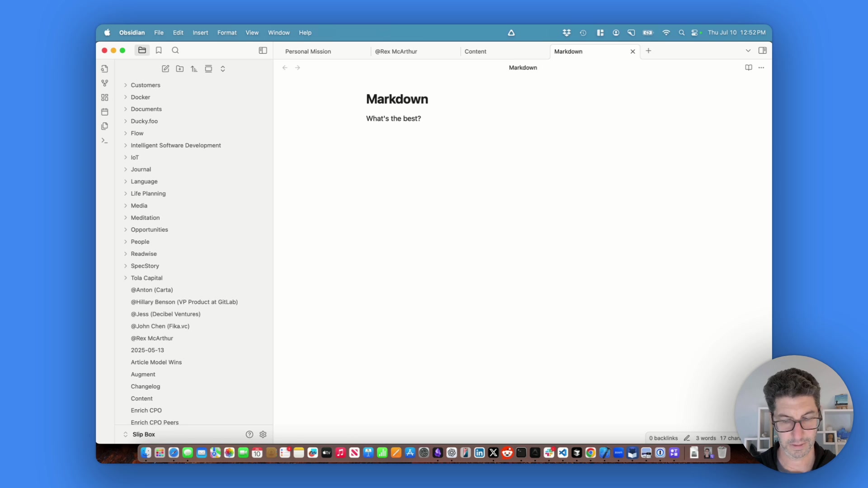Open the more options ellipsis menu

[761, 67]
